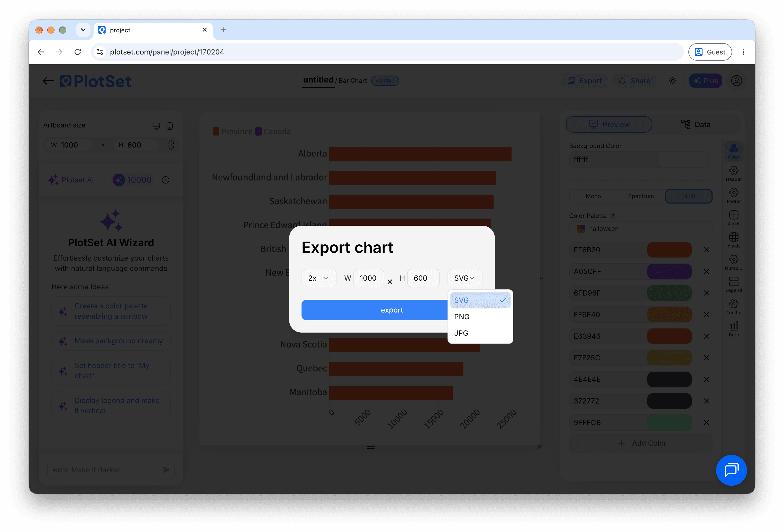Remove color 4E4E4E from palette
Image resolution: width=784 pixels, height=532 pixels.
pos(706,380)
